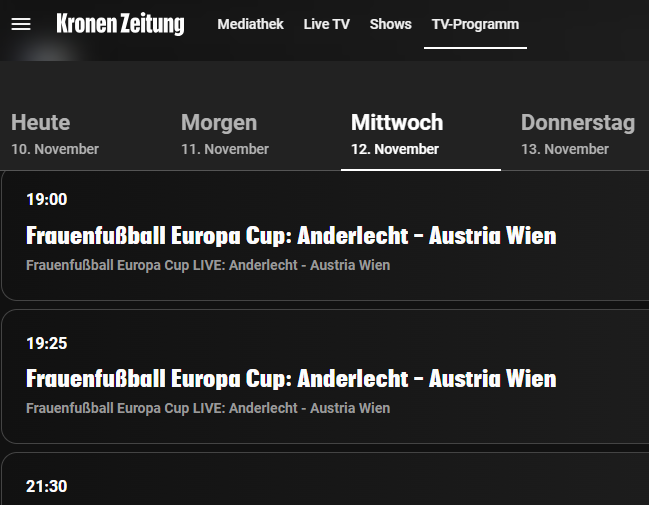Click the subtitle text of the 19:00 program

coord(208,265)
